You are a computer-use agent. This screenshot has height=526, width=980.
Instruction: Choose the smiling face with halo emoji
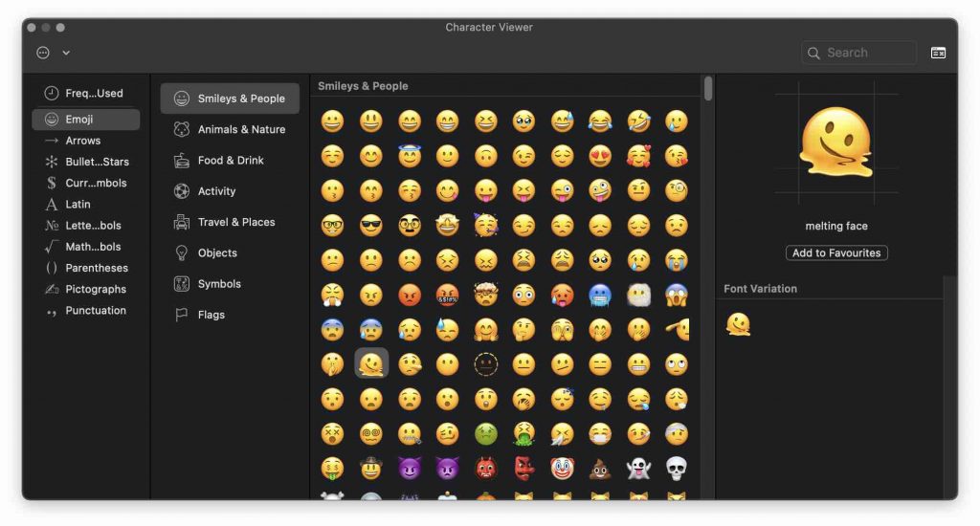click(410, 156)
